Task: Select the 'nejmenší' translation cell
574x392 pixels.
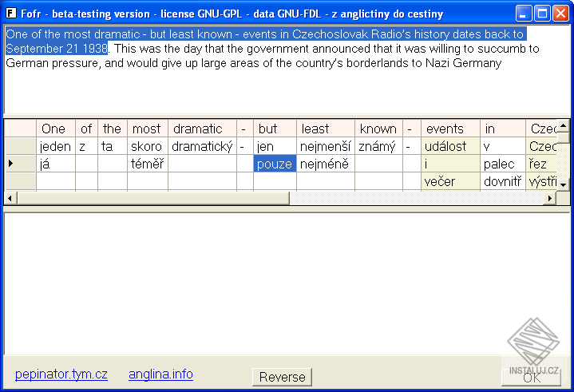Action: point(326,146)
